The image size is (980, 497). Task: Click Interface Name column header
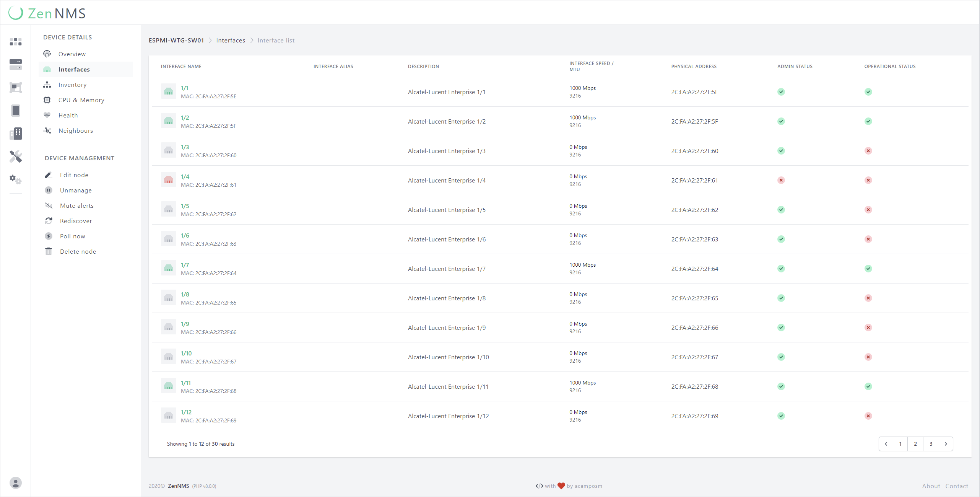click(181, 67)
